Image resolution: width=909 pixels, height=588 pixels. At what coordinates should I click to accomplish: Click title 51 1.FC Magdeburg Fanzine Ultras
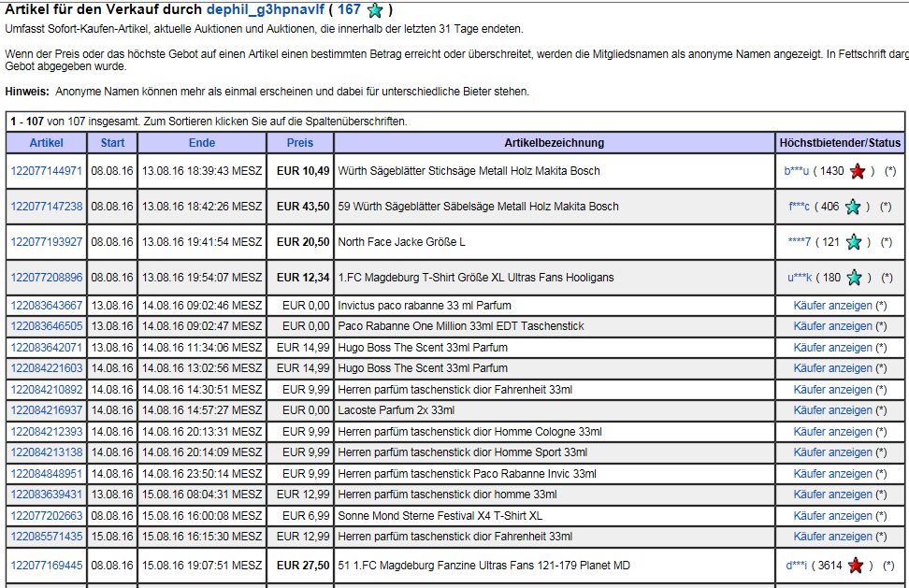coord(484,566)
